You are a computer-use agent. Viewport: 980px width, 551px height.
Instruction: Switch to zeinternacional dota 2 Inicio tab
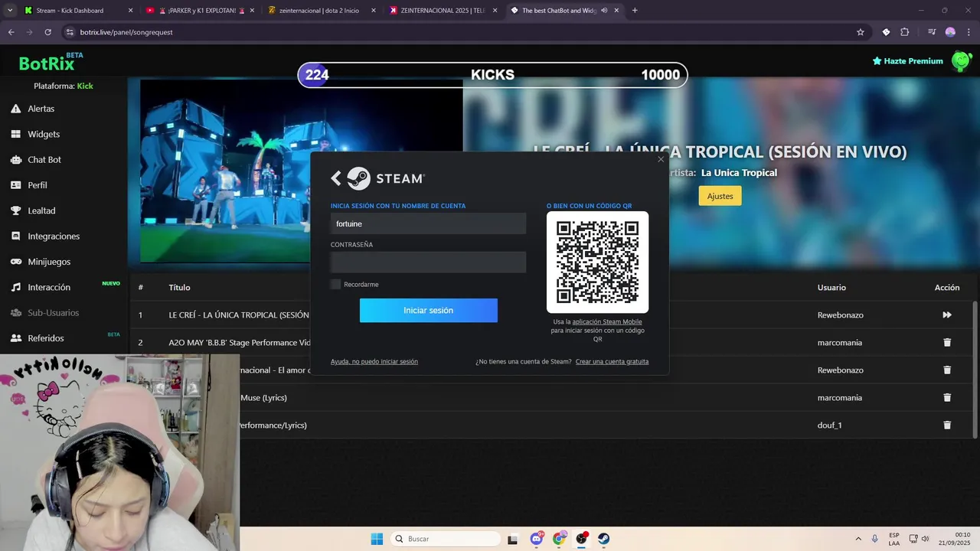tap(322, 11)
